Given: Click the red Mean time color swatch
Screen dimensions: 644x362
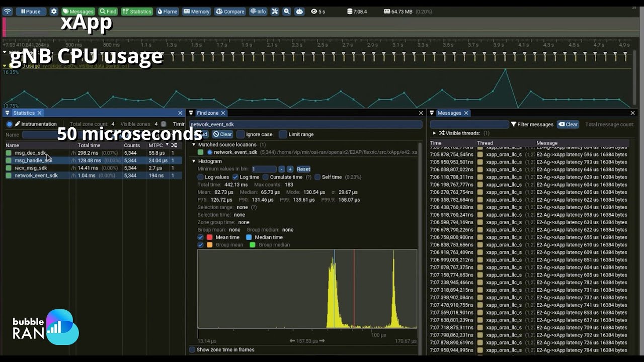Looking at the screenshot, I should coord(210,237).
